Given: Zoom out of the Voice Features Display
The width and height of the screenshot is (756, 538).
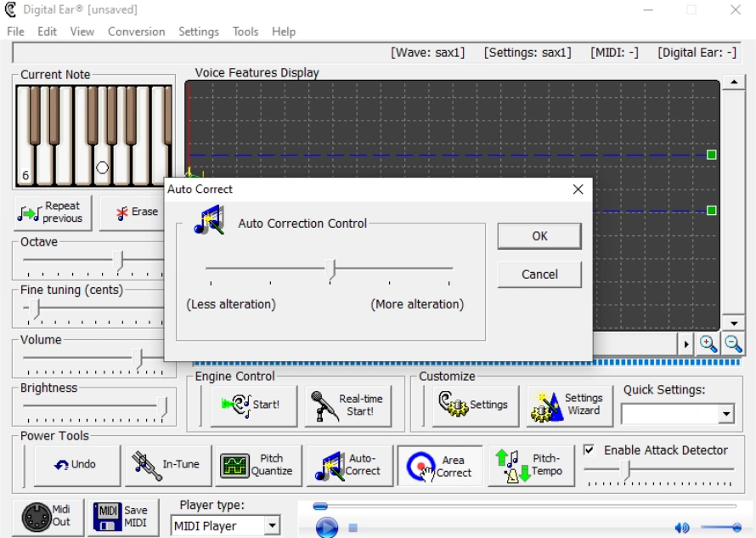Looking at the screenshot, I should coord(733,343).
